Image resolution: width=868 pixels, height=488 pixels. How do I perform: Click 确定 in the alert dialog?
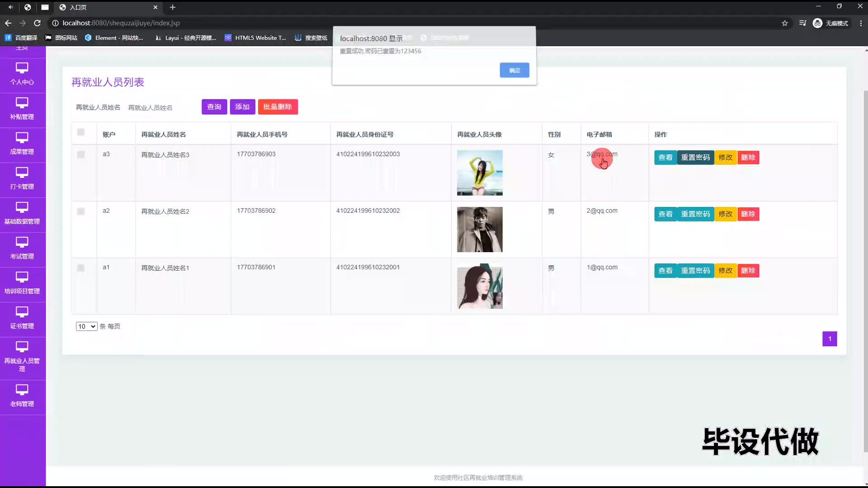click(514, 70)
